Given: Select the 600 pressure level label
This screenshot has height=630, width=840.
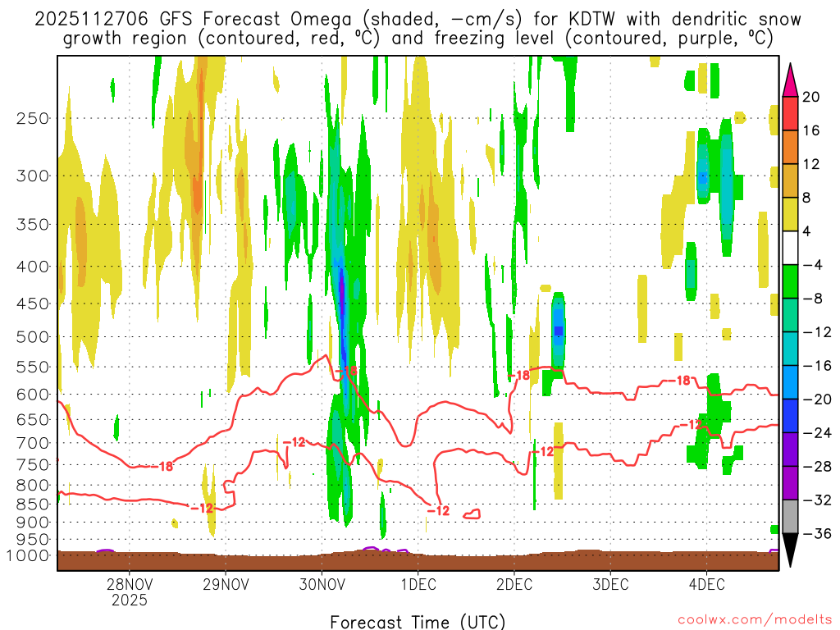Looking at the screenshot, I should pos(33,395).
